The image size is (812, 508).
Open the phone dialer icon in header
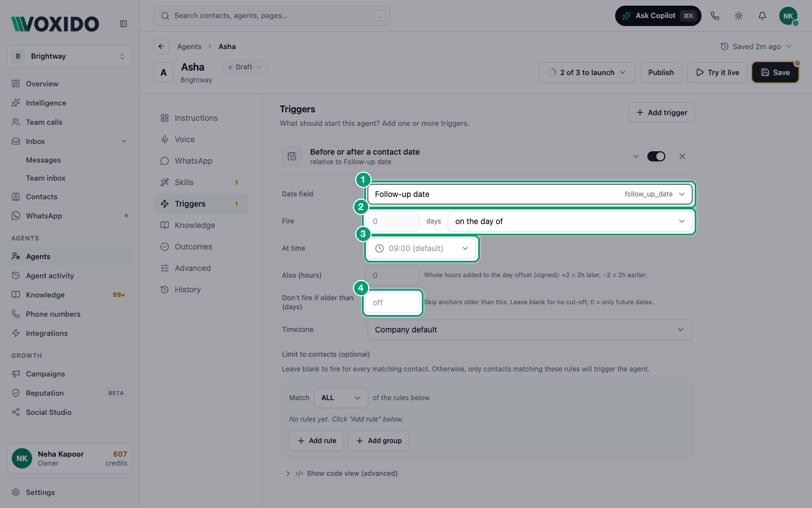pyautogui.click(x=715, y=16)
